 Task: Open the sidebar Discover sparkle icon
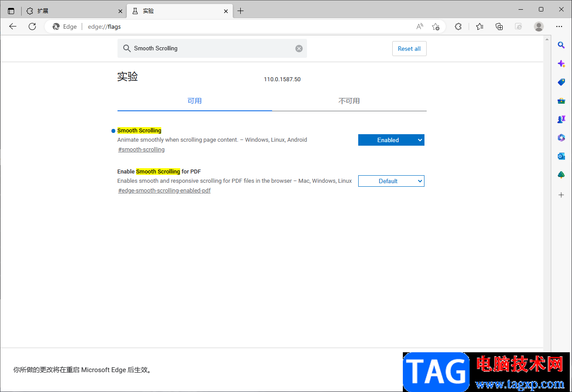tap(561, 64)
